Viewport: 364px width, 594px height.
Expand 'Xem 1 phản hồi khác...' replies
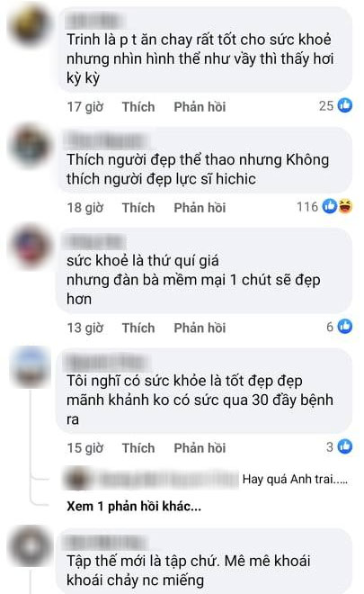(134, 506)
